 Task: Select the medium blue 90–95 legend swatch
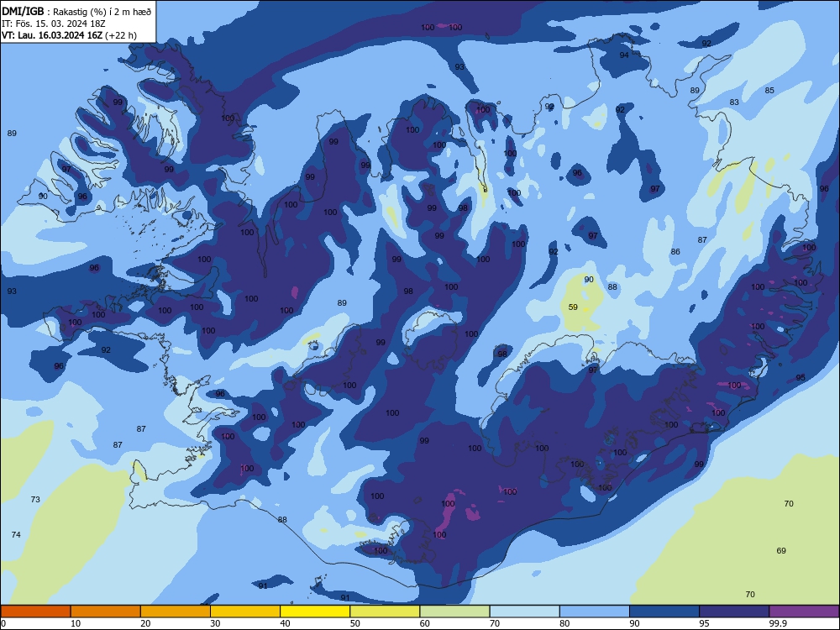[664, 612]
